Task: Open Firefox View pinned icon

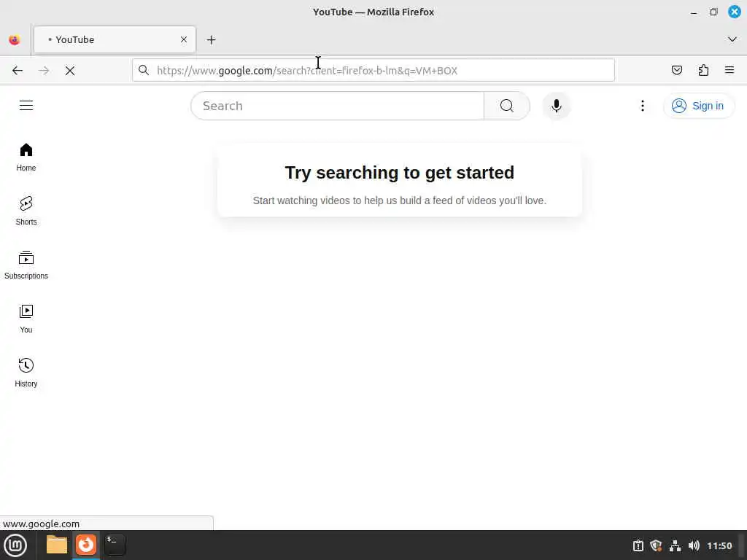Action: tap(15, 40)
